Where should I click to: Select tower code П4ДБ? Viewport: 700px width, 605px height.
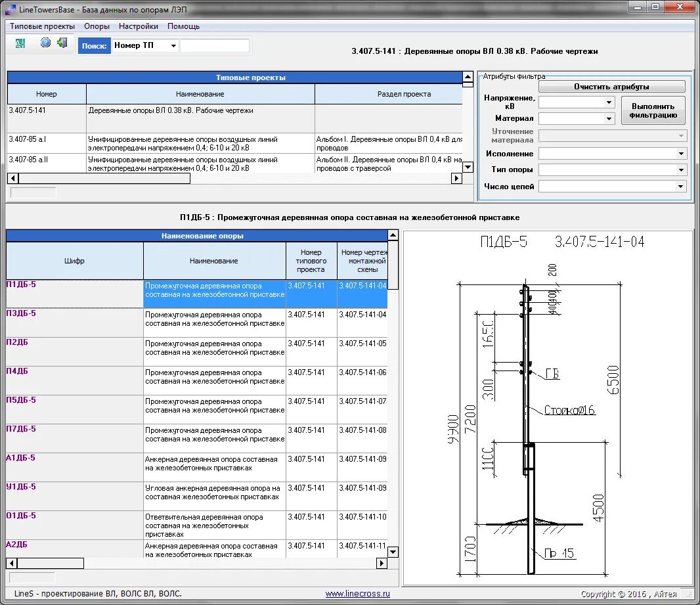click(74, 380)
